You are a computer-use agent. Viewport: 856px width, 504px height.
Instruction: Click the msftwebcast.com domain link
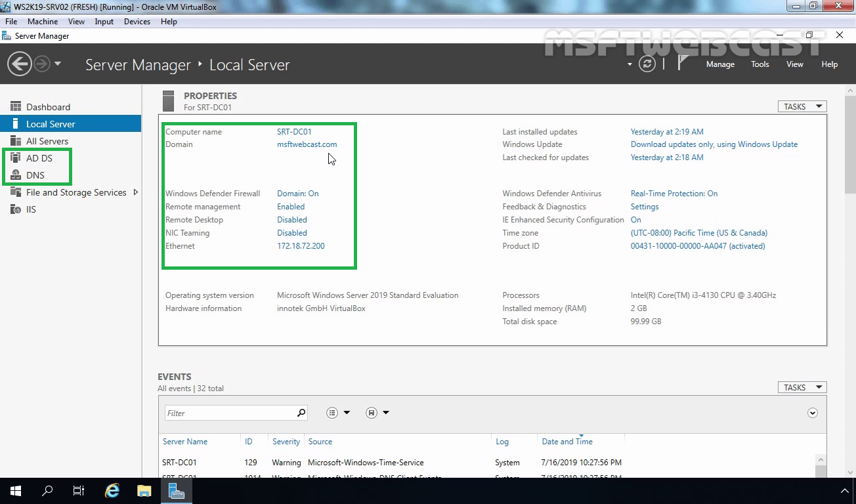307,144
